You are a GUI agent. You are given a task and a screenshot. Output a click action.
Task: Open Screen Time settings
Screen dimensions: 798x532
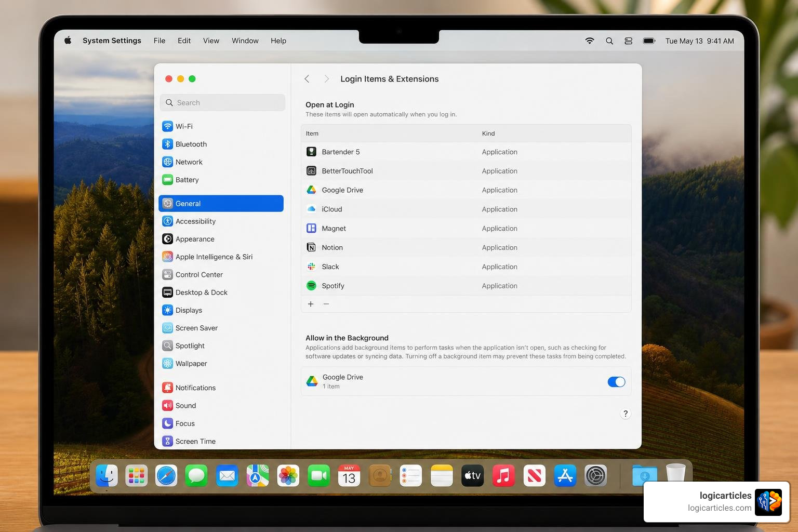[x=221, y=441]
